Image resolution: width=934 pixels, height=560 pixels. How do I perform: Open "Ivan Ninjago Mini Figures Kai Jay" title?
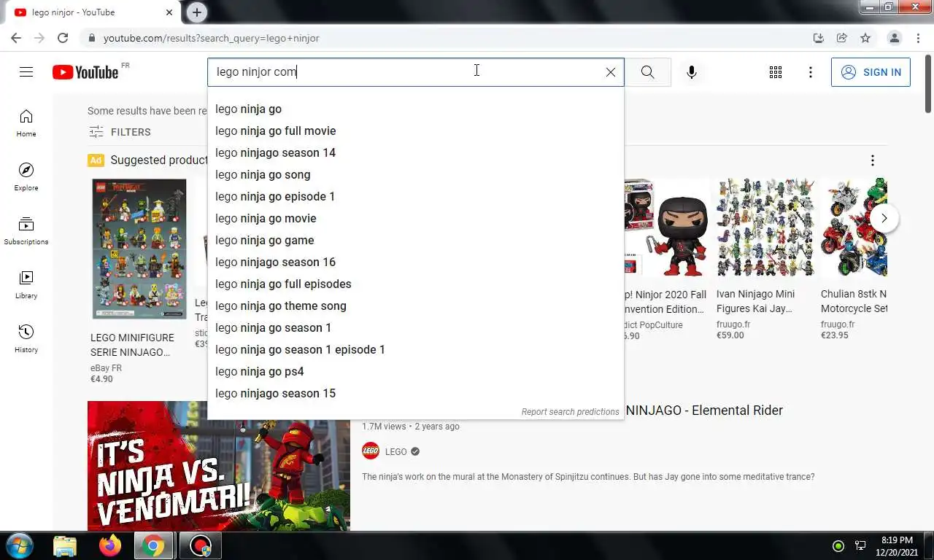pos(755,301)
